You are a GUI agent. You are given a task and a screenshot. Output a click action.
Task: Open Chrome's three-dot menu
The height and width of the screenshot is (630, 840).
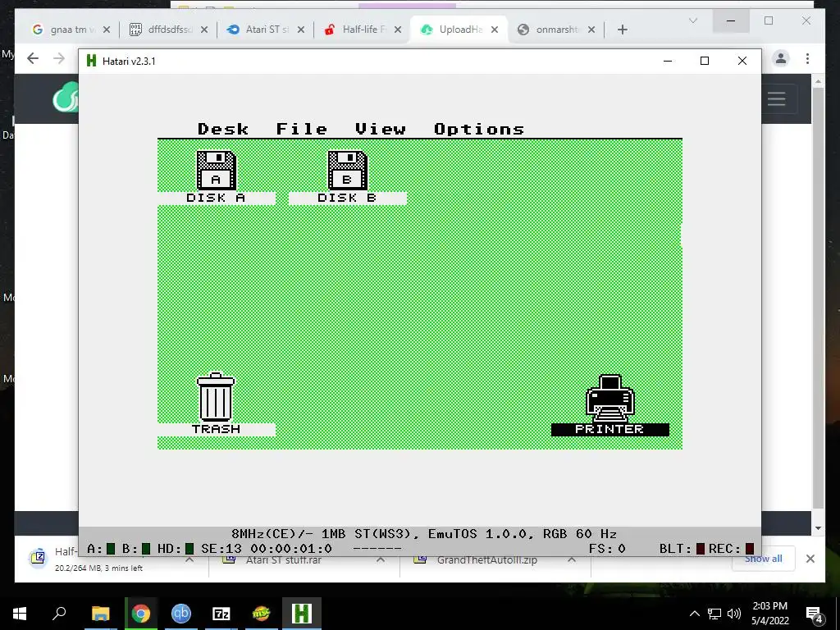(x=807, y=58)
